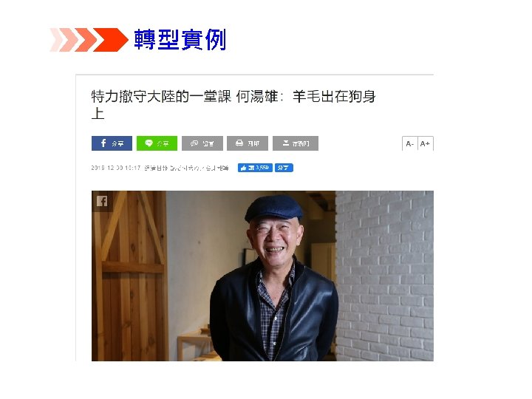Click the headline 特力撤守大陸的一堂課

point(162,97)
